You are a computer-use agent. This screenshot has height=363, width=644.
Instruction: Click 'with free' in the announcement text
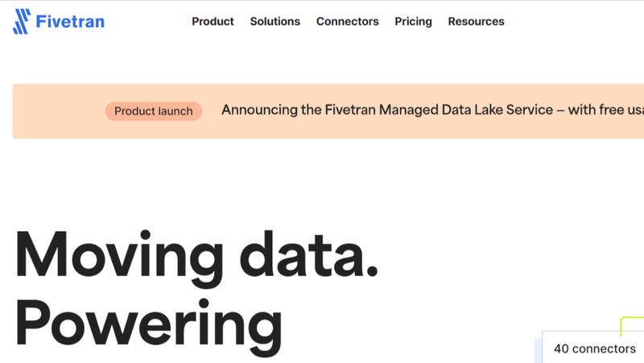596,109
